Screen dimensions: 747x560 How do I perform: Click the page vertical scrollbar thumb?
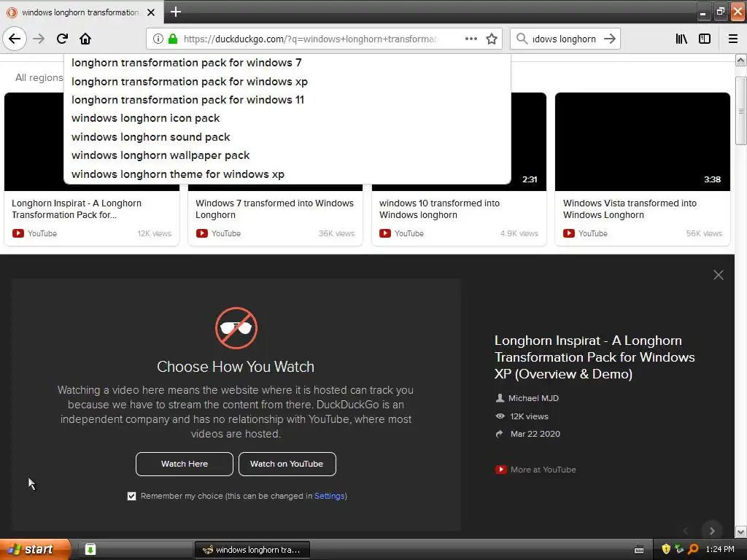741,111
